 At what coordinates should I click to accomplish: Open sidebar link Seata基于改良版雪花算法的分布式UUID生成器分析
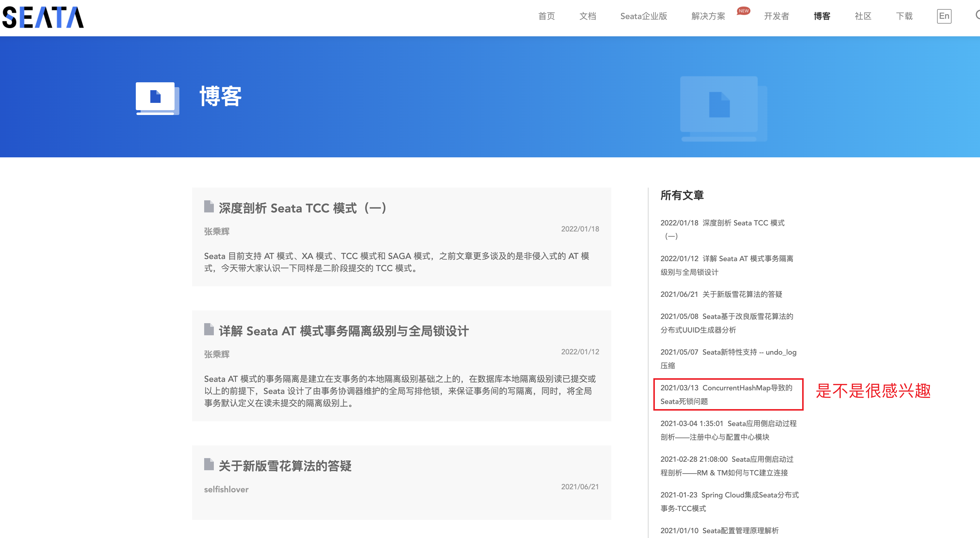(x=727, y=323)
